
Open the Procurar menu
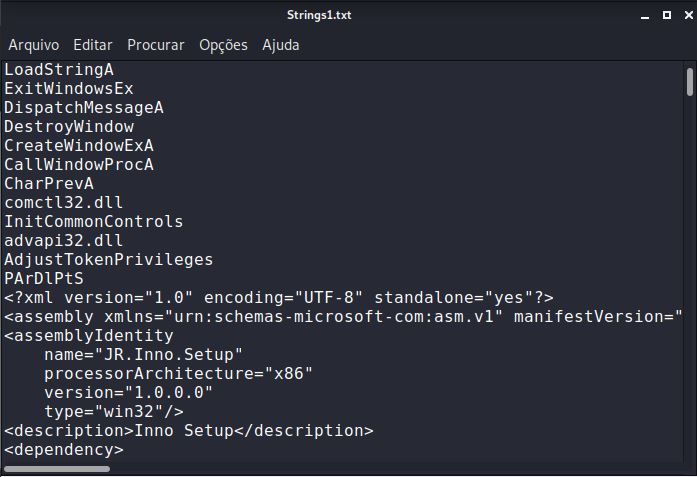coord(156,45)
